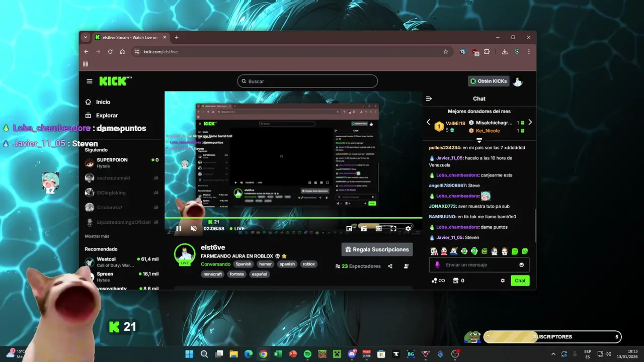Select the español tag
Image resolution: width=644 pixels, height=362 pixels.
pos(260,274)
